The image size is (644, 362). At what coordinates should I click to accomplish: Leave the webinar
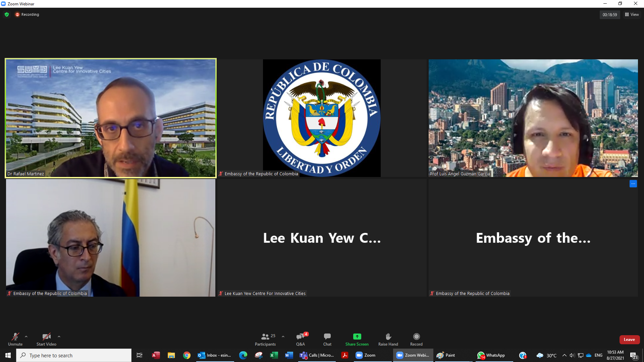coord(629,340)
